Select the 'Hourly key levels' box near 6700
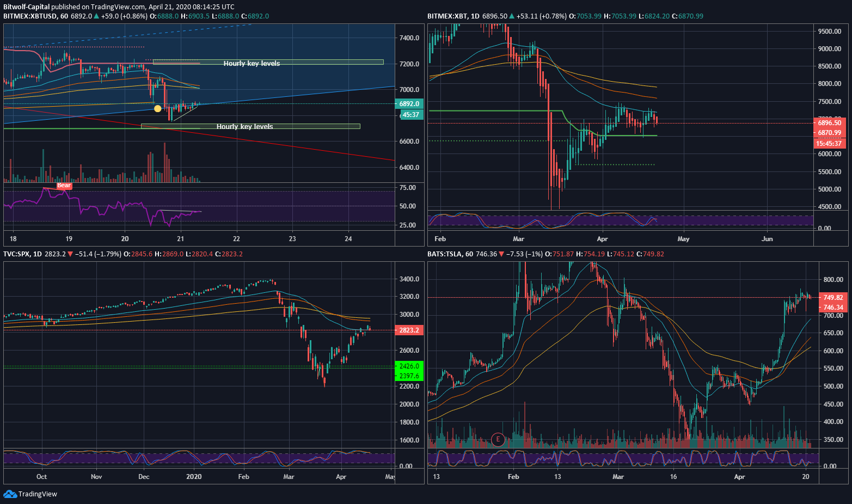Image resolution: width=852 pixels, height=504 pixels. point(250,126)
